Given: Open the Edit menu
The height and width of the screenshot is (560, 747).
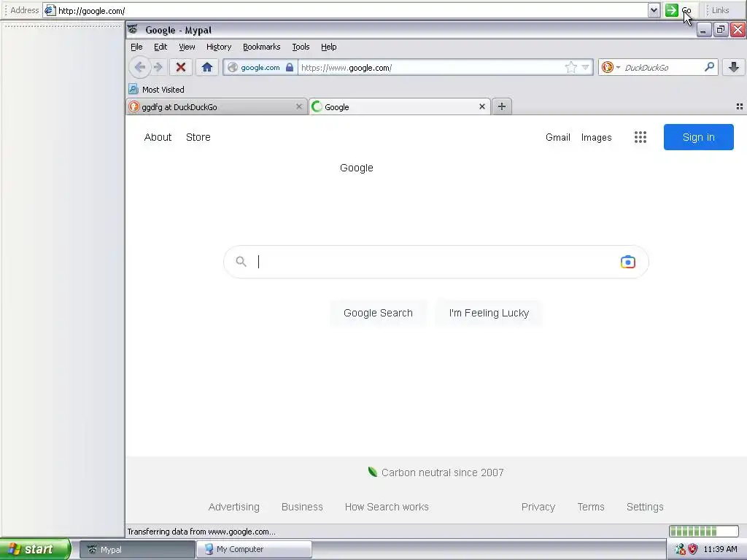Looking at the screenshot, I should point(160,47).
